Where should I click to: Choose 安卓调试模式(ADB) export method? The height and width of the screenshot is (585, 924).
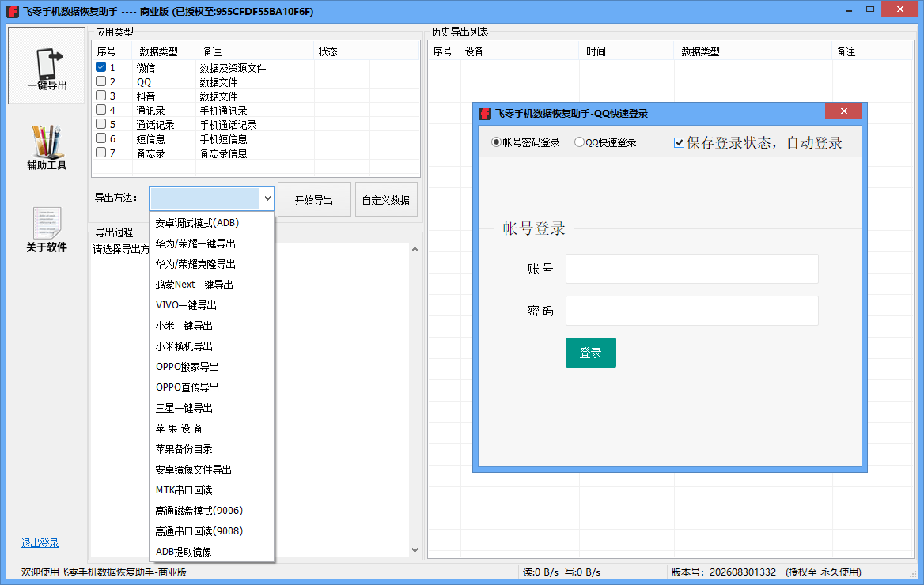211,223
